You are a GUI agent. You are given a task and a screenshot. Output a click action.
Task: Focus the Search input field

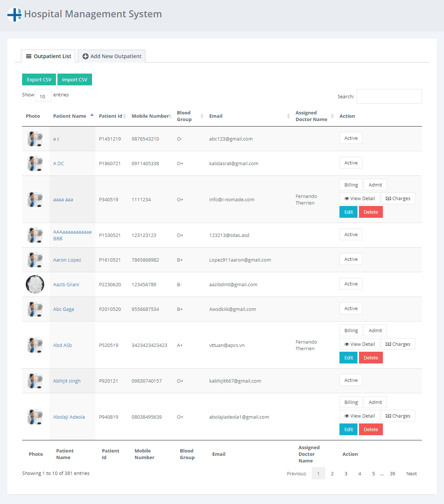click(x=389, y=96)
